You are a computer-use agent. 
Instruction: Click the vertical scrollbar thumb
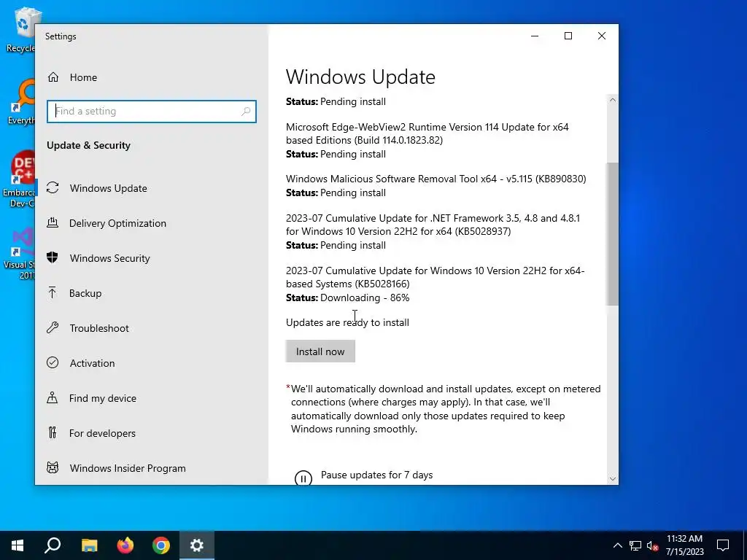[613, 234]
